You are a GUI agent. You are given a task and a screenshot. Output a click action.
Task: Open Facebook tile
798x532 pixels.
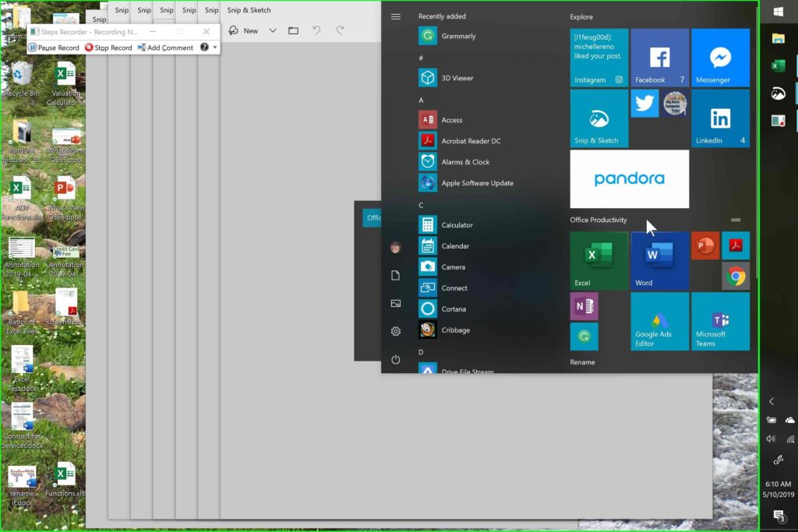659,58
